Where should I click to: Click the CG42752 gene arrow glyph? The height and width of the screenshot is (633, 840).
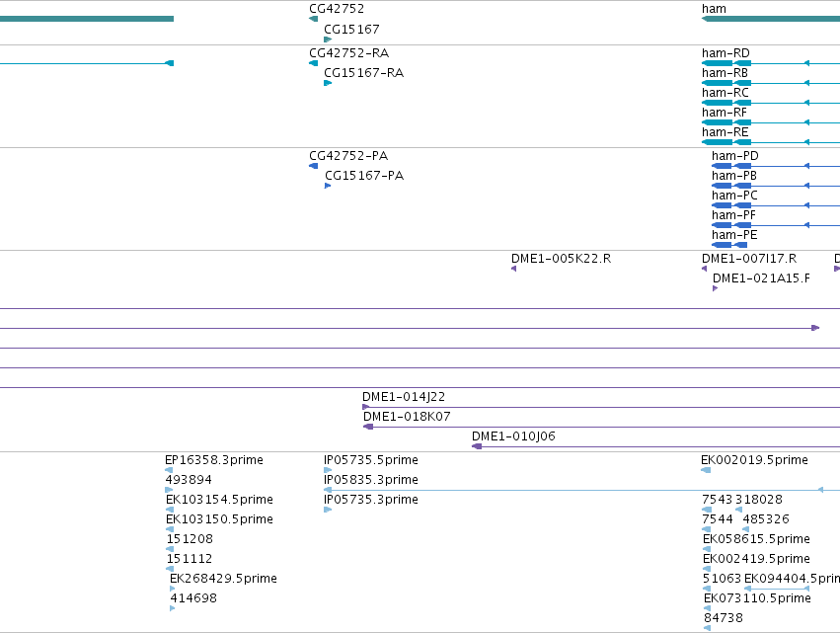313,20
